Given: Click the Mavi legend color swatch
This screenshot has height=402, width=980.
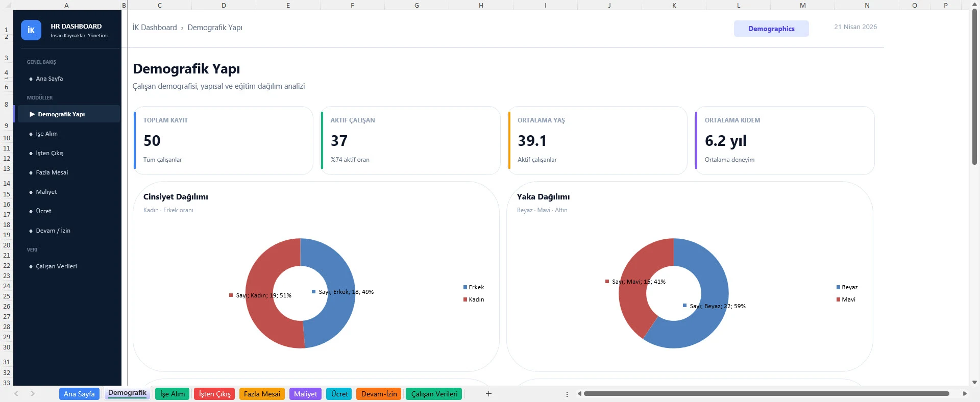Looking at the screenshot, I should [838, 299].
